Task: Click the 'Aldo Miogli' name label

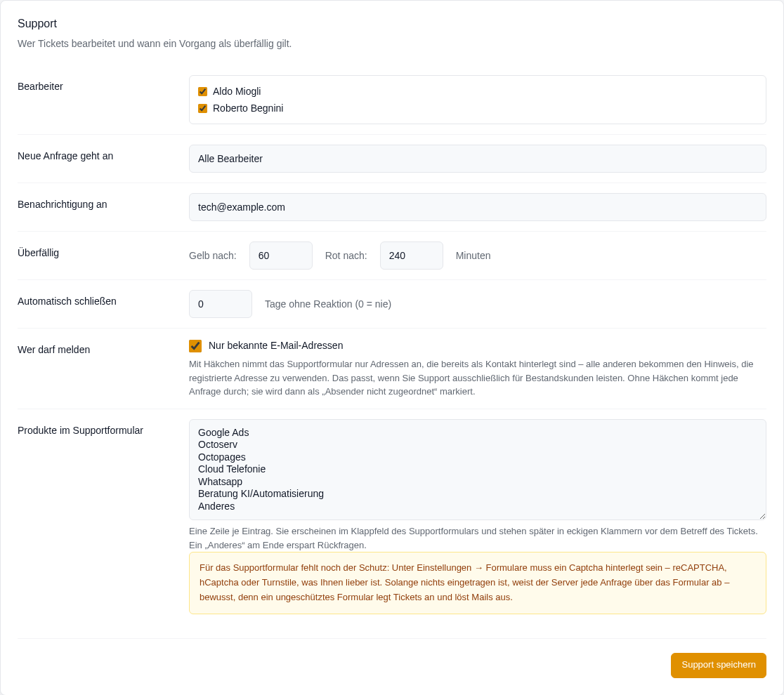Action: tap(237, 91)
